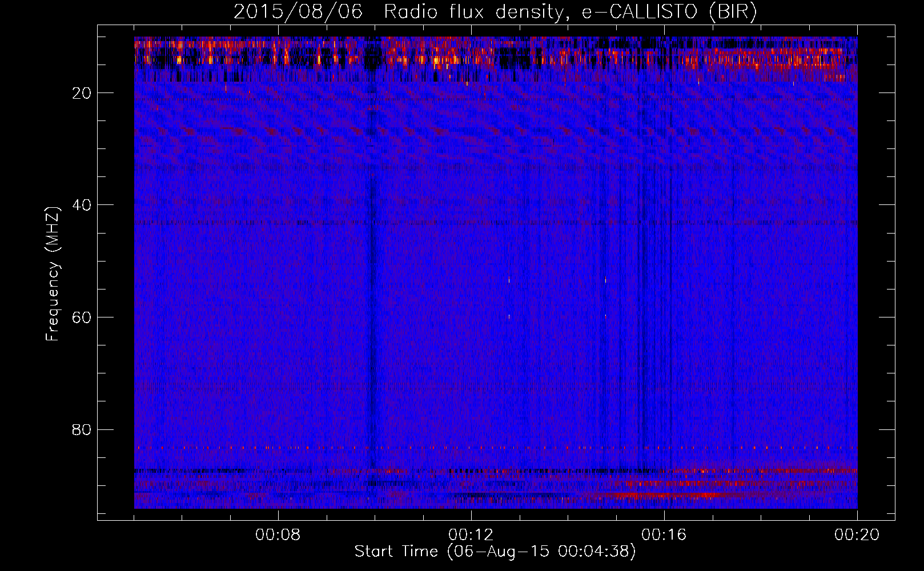Click the "Frequency (MHZ)" y-axis label
This screenshot has width=924, height=571.
[x=53, y=274]
